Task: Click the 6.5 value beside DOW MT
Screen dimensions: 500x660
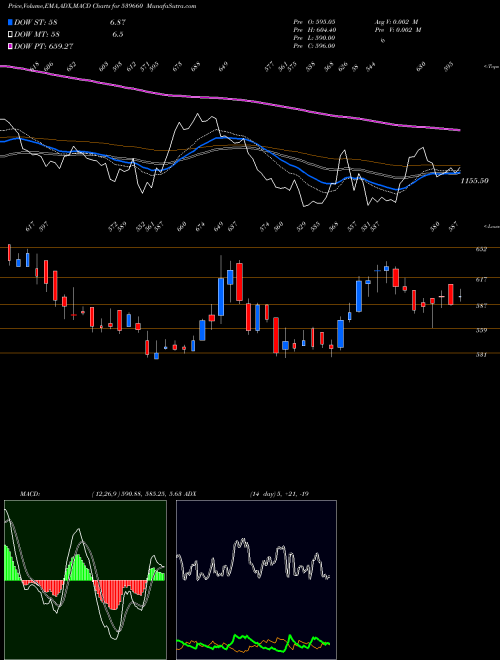Action: tap(117, 35)
